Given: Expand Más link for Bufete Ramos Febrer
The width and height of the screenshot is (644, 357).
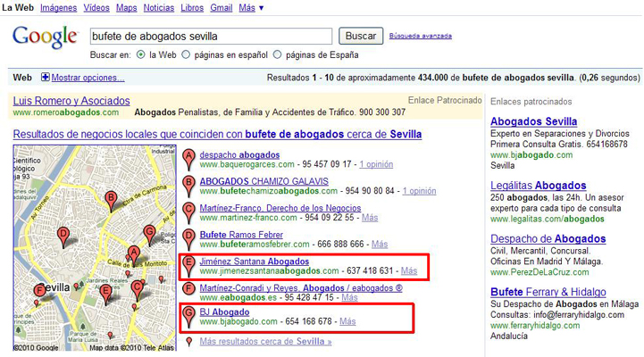Looking at the screenshot, I should coord(380,245).
